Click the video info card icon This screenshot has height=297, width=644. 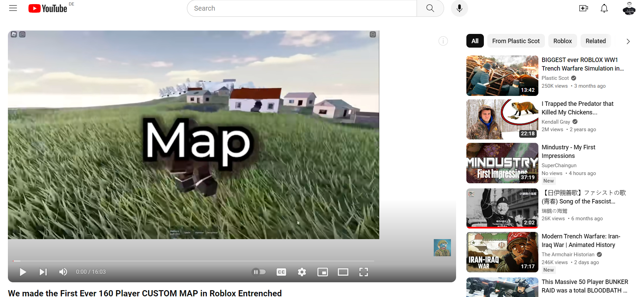pos(443,41)
